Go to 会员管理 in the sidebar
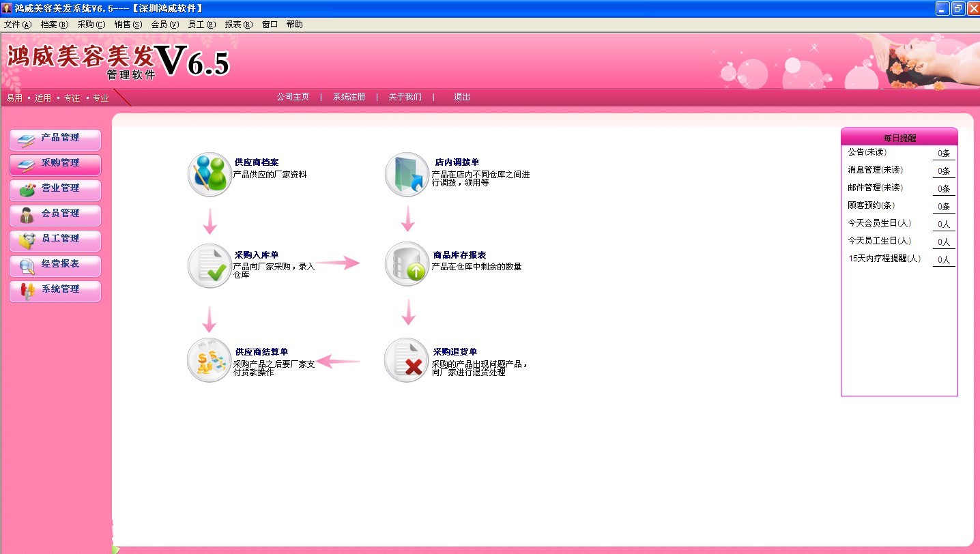Viewport: 980px width, 554px height. (55, 215)
